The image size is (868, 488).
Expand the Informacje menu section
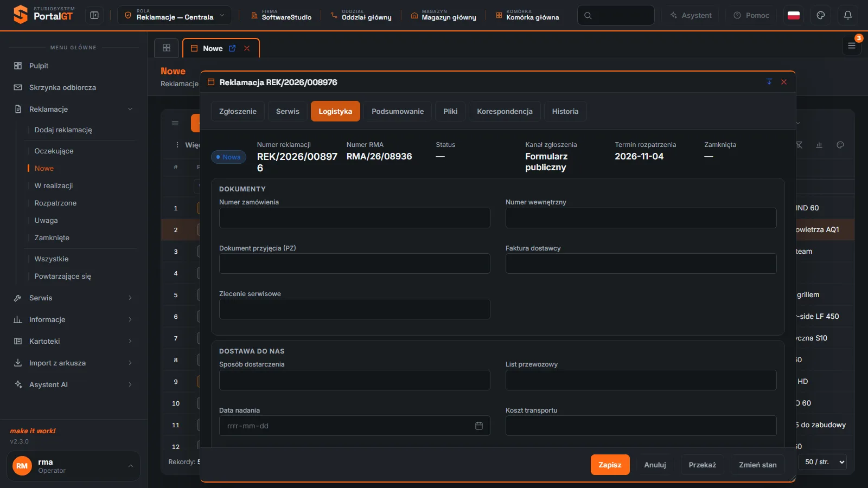coord(73,319)
